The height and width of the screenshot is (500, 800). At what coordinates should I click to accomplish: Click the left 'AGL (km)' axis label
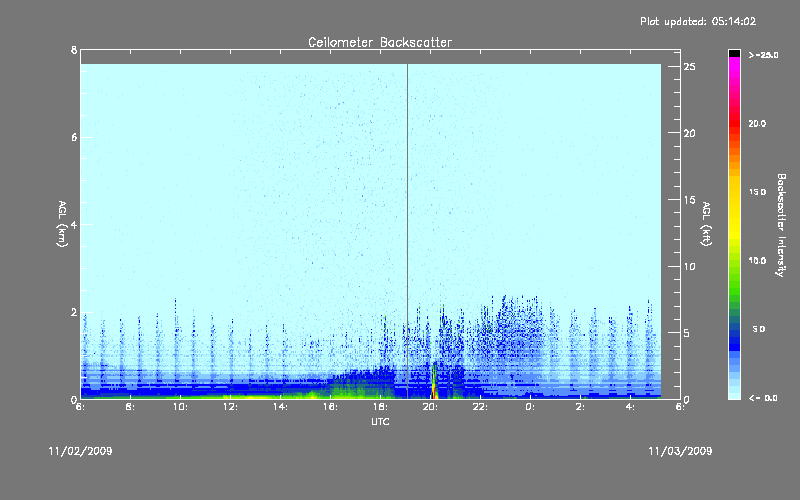click(62, 224)
